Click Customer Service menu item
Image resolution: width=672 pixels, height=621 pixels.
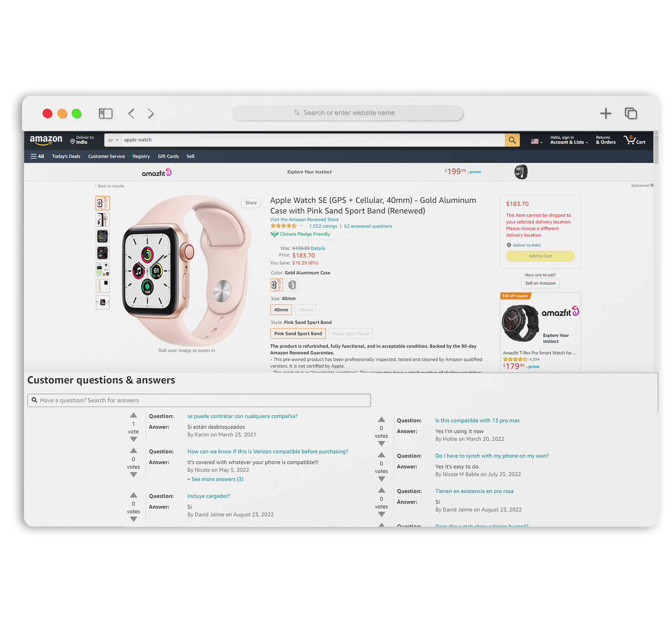tap(106, 156)
